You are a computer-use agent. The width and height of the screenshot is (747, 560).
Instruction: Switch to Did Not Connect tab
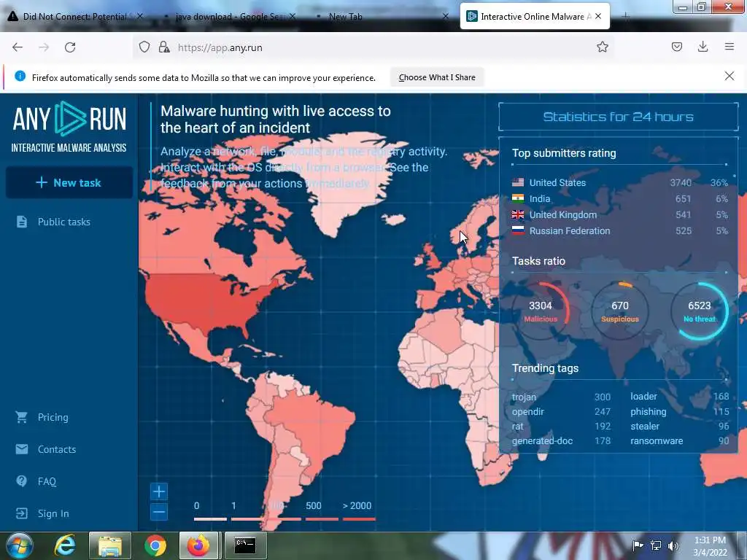(x=75, y=16)
